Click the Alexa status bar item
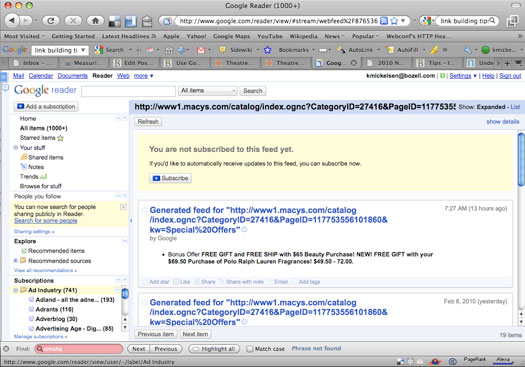 [503, 360]
